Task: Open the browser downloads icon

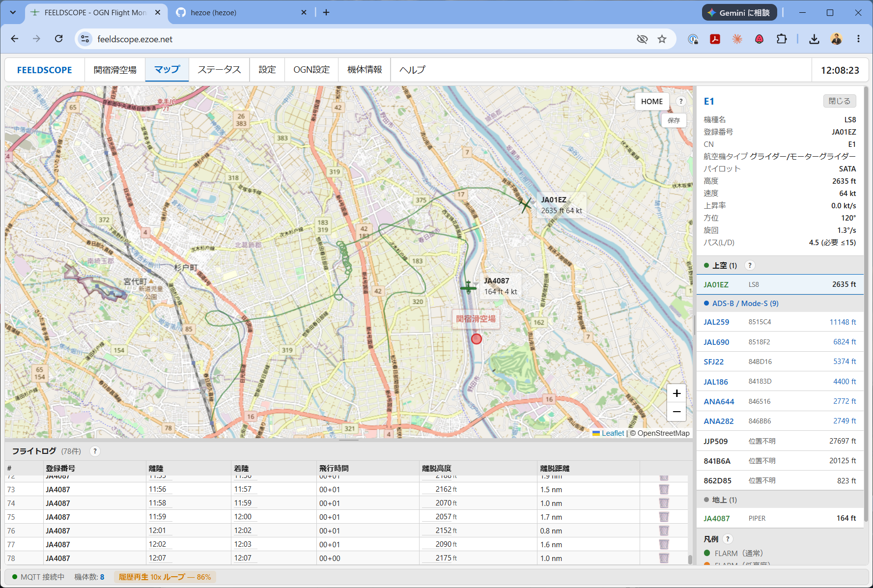Action: (x=814, y=39)
